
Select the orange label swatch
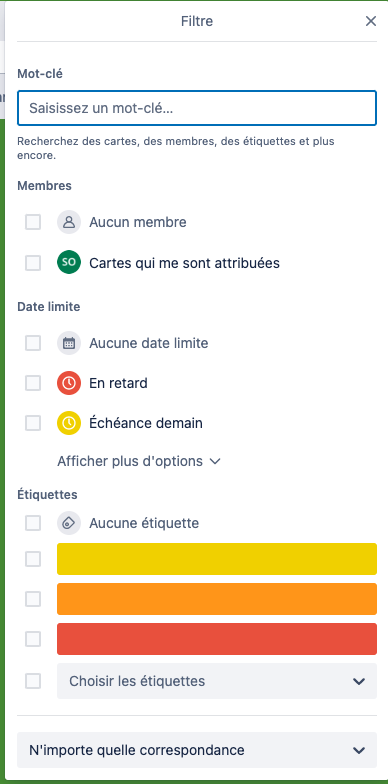click(x=217, y=599)
